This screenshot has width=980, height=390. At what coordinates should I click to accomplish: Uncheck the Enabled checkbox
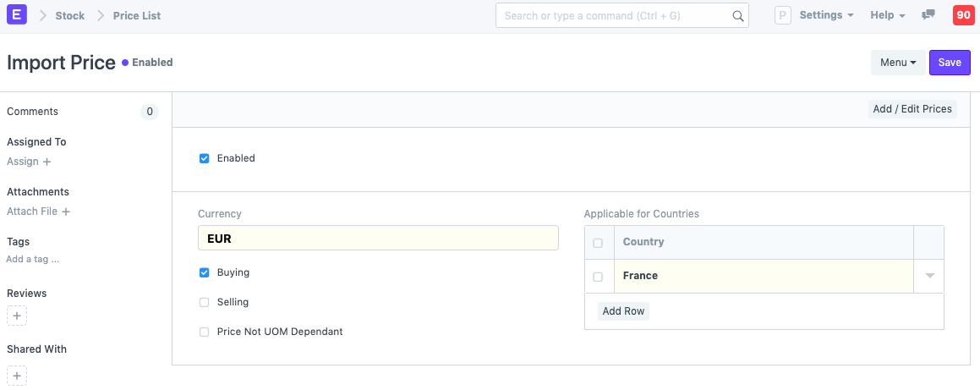(x=204, y=158)
